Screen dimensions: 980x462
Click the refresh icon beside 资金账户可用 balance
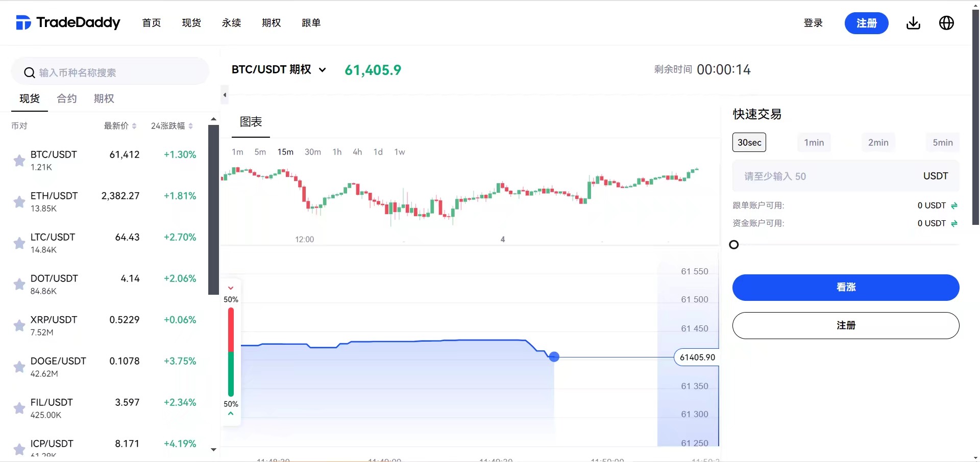[x=954, y=223]
